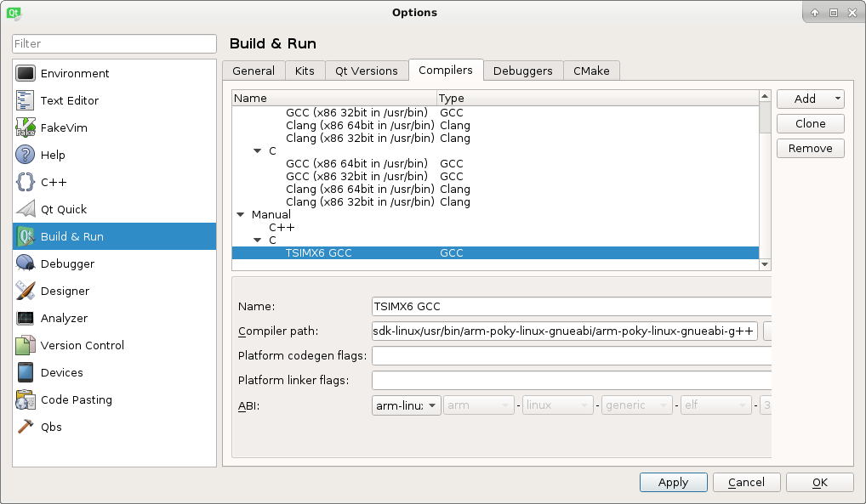Select the Manual C++ tree item
Screen dimensions: 866x504
click(x=282, y=228)
